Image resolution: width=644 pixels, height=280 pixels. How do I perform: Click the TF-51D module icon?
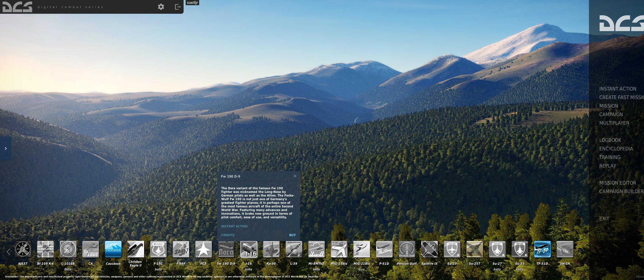coord(542,249)
